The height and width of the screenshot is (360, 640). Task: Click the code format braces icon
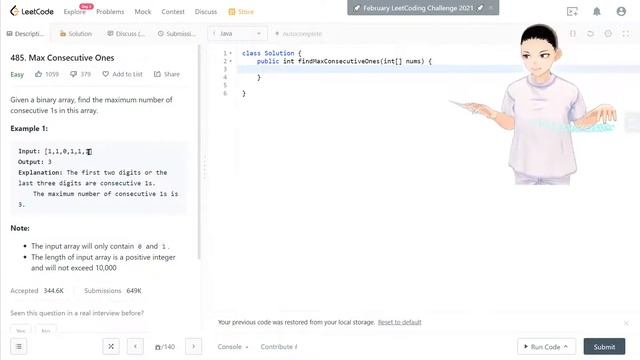click(x=573, y=33)
